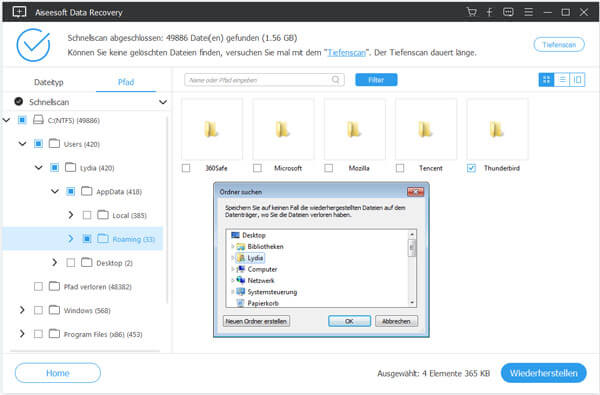Tick the 360Safe folder checkbox
The image size is (600, 395).
pos(186,168)
